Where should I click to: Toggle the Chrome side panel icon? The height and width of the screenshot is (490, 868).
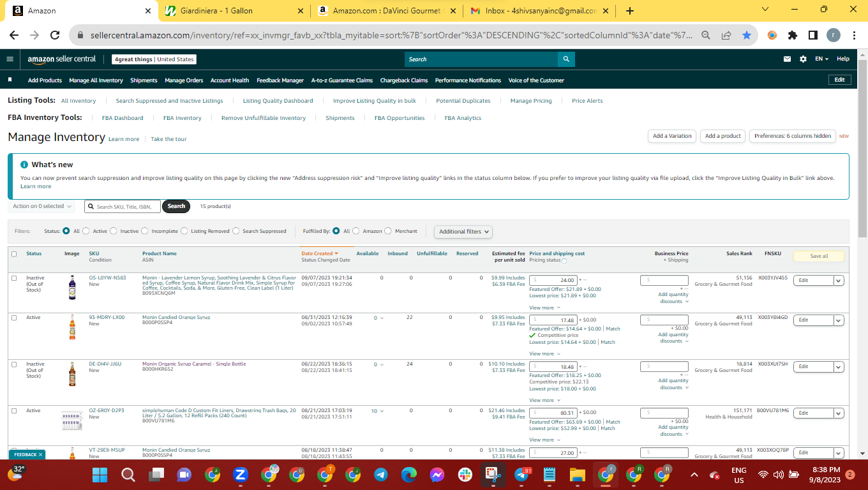pyautogui.click(x=813, y=36)
